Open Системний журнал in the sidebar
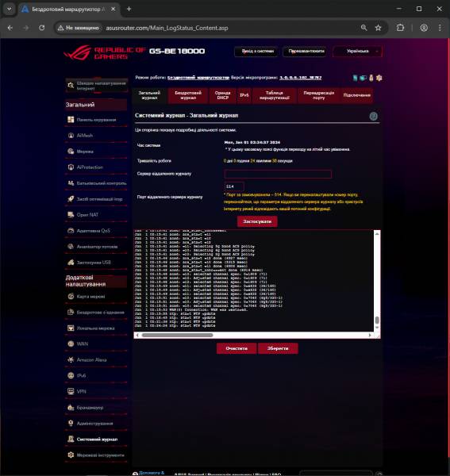This screenshot has width=450, height=476. coord(96,439)
